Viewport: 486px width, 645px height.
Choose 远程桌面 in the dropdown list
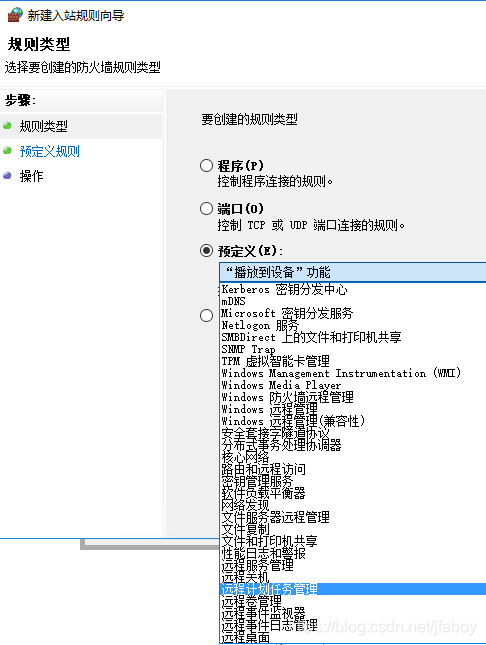coord(246,638)
